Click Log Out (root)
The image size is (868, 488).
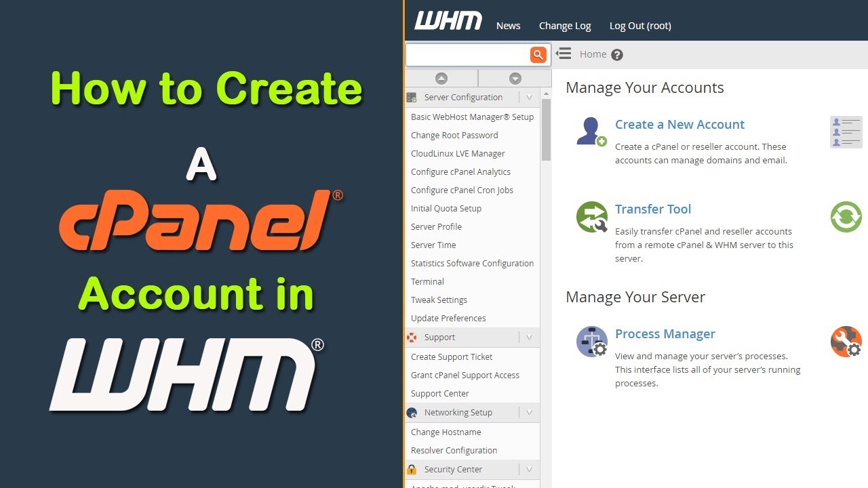pos(640,26)
